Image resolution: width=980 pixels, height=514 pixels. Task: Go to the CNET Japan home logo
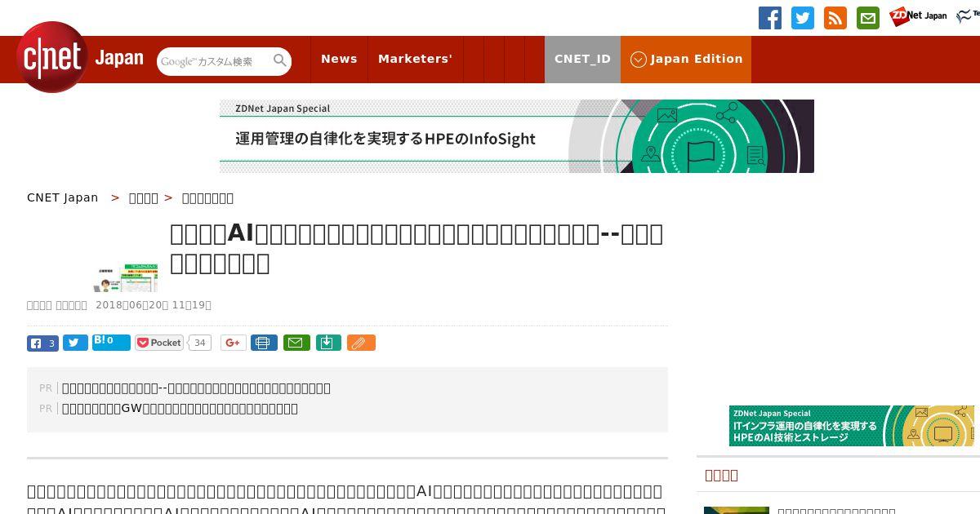[80, 58]
